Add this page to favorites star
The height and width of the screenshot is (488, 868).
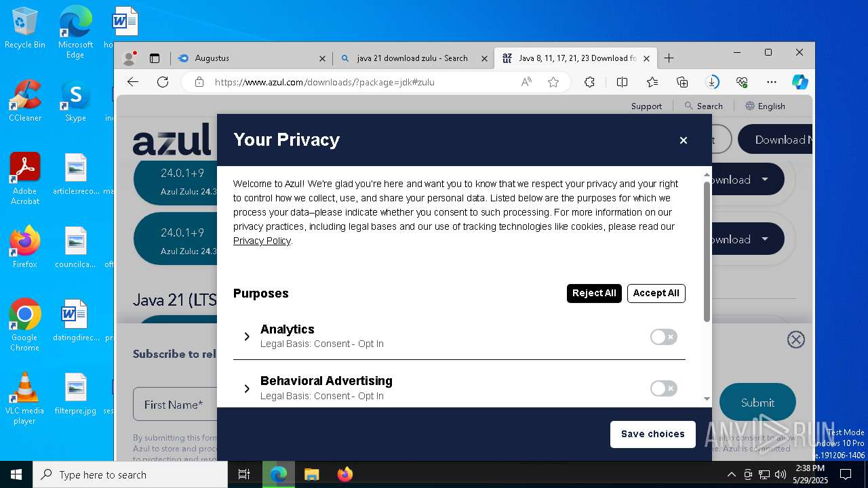[x=553, y=82]
